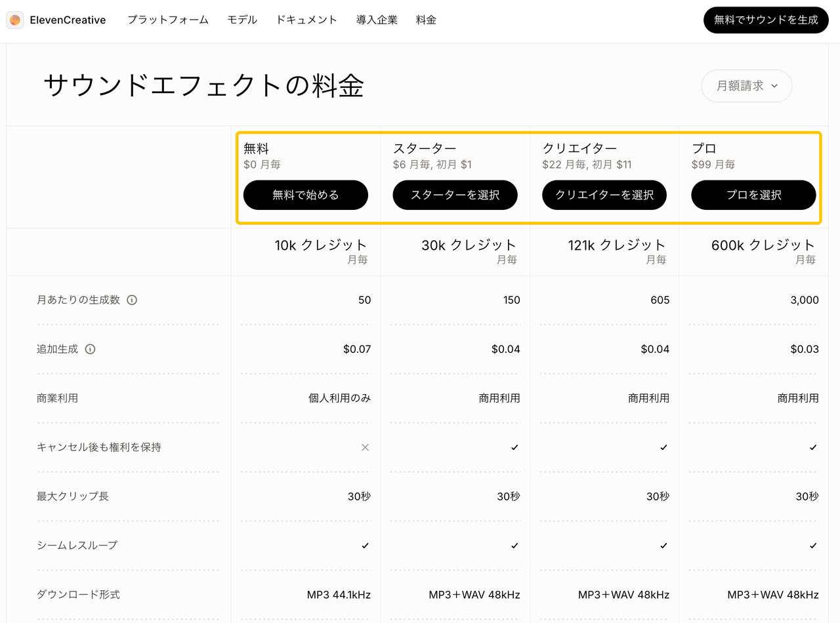Click the ElevenCreative brand name text
The width and height of the screenshot is (840, 623).
(x=68, y=20)
